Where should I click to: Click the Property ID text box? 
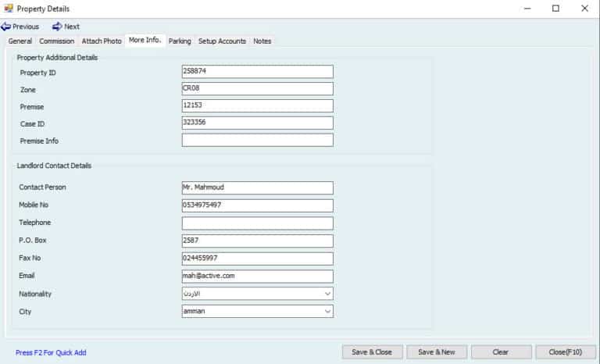[257, 72]
